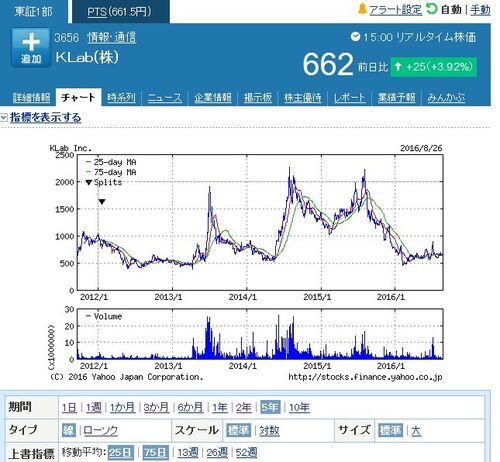Select 線 line chart type
The width and height of the screenshot is (500, 462).
point(68,430)
